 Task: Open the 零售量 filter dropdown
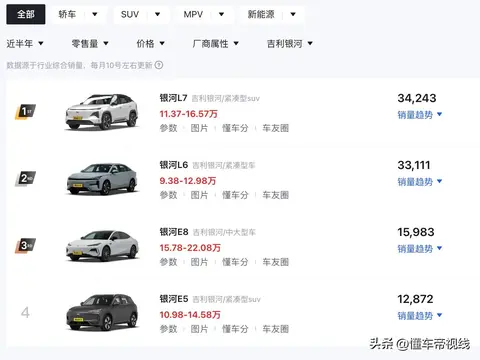pos(90,43)
